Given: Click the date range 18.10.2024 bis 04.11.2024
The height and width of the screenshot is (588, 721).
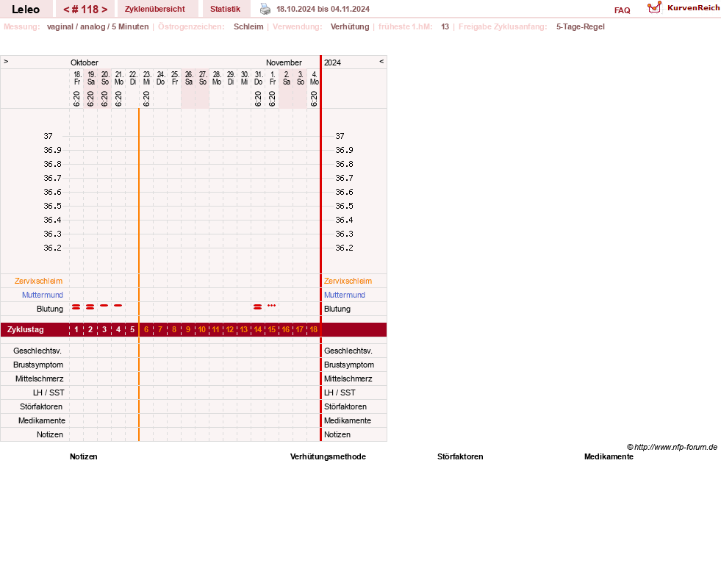Looking at the screenshot, I should pos(323,9).
